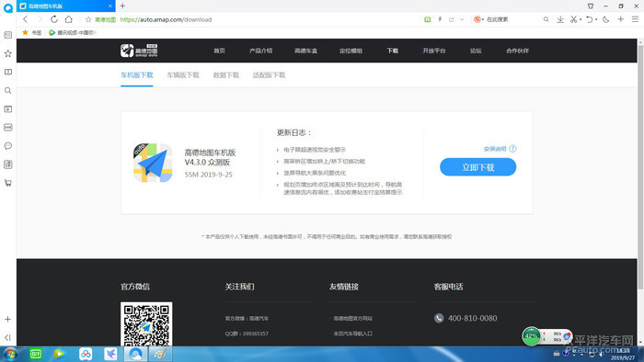The height and width of the screenshot is (362, 644).
Task: Open the sidebar chat bubble icon
Action: click(7, 146)
